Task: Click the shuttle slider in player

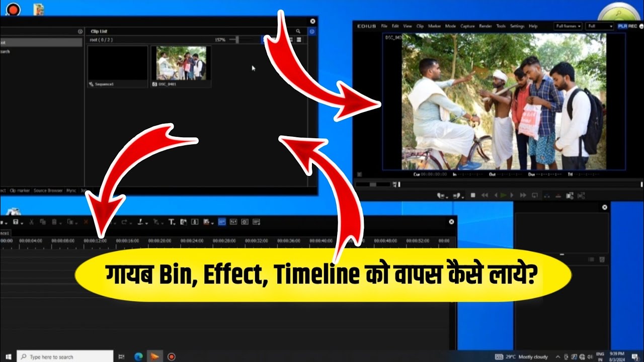Action: pos(373,185)
